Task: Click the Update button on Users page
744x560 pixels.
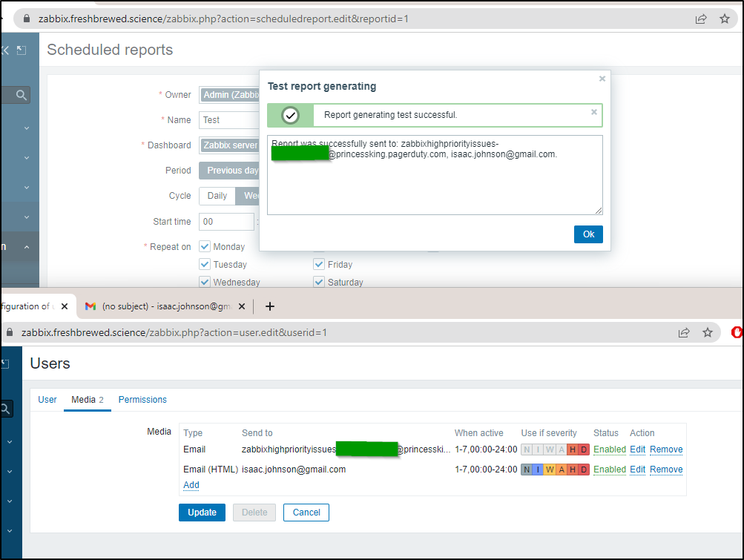Action: pos(202,513)
